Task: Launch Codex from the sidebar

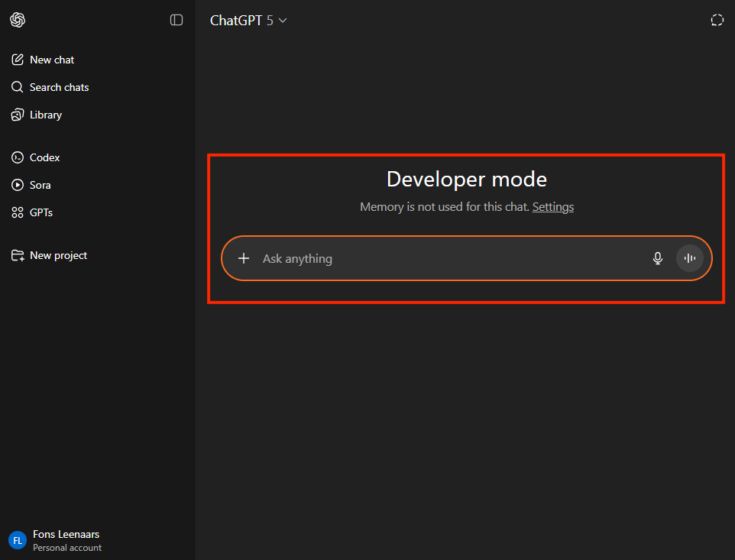Action: click(44, 157)
